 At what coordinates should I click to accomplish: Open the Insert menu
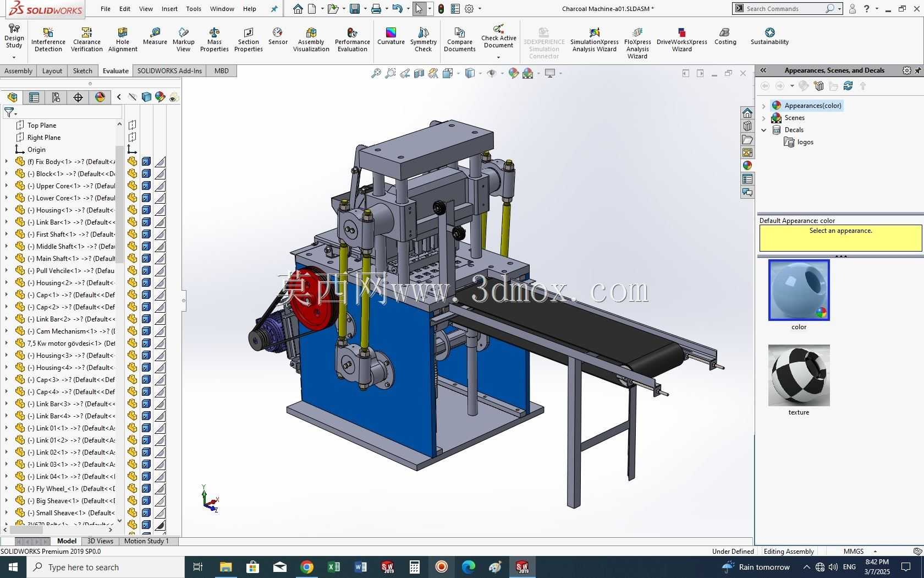169,9
